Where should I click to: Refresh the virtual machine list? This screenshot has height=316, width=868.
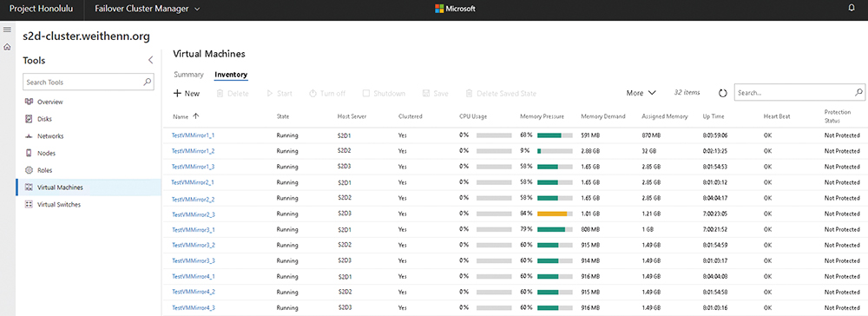pyautogui.click(x=722, y=93)
